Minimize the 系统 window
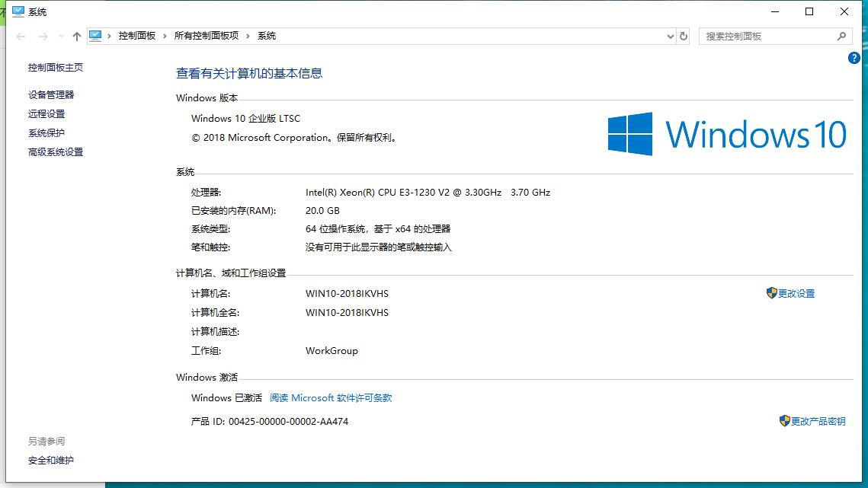868x488 pixels. click(x=775, y=11)
